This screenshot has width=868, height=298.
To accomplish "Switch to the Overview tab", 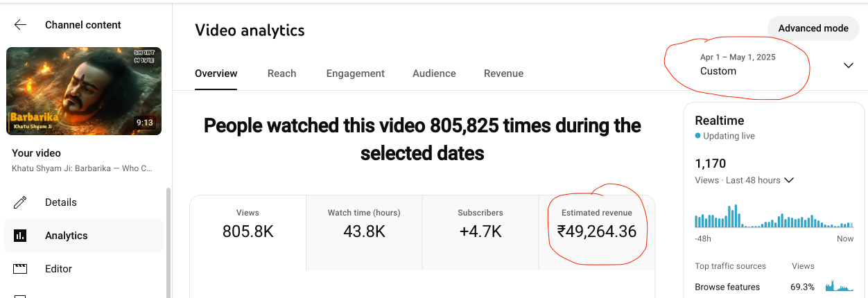I will 216,73.
